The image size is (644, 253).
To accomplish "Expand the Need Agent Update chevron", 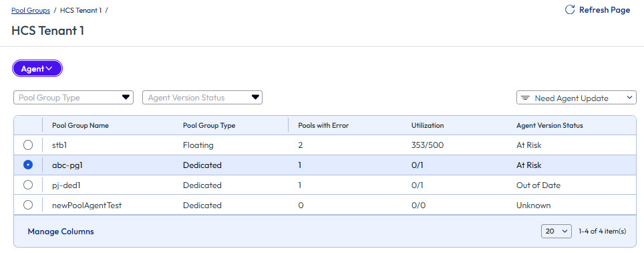I will click(x=629, y=98).
